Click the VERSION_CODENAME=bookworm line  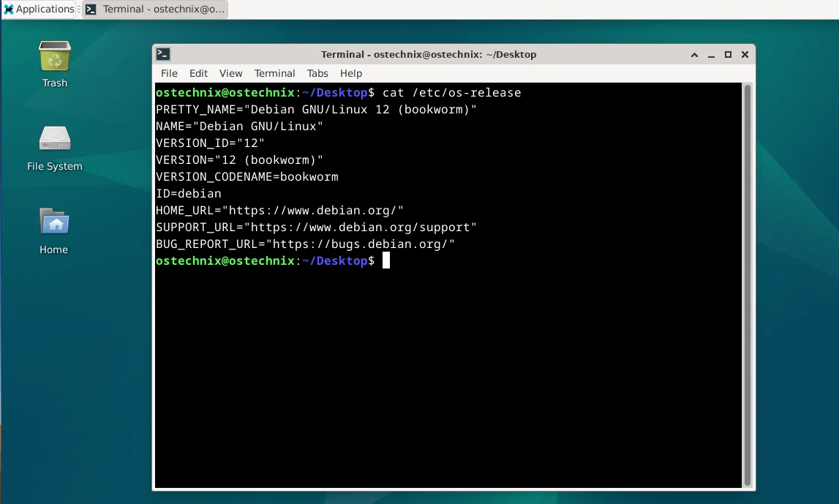point(247,176)
